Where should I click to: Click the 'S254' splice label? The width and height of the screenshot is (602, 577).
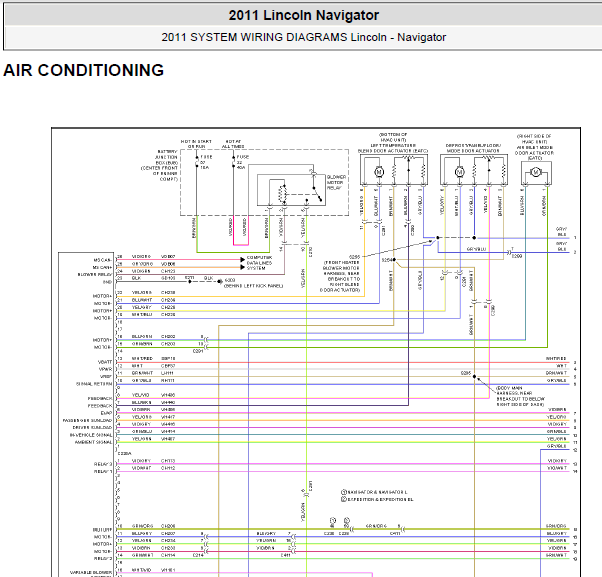[386, 260]
